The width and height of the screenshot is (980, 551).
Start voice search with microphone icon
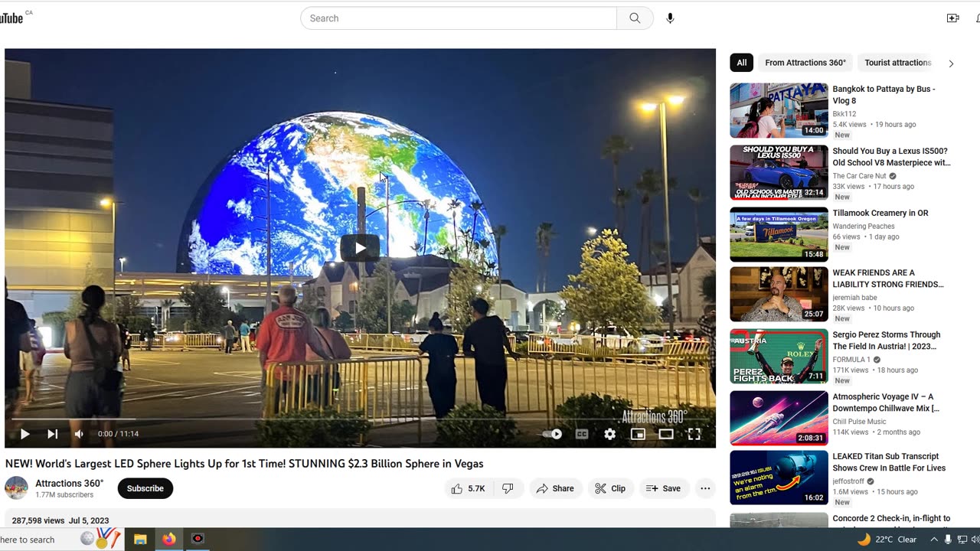pos(670,18)
